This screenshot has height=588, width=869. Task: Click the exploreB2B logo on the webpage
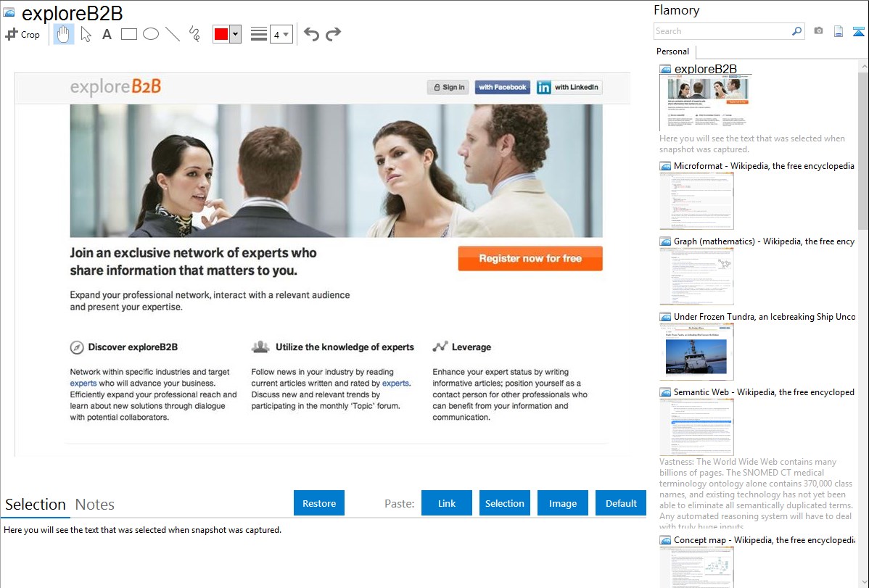coord(115,86)
